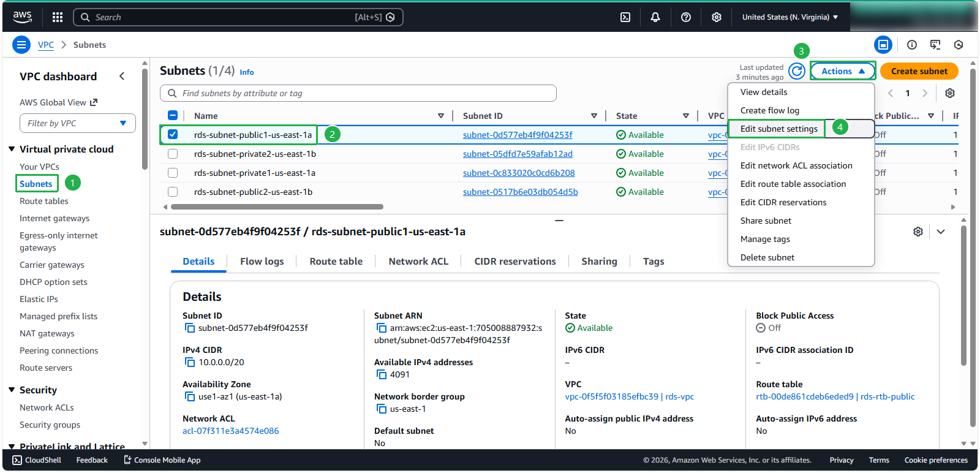
Task: Click the highlighted blue panel toggle icon
Action: coord(883,45)
